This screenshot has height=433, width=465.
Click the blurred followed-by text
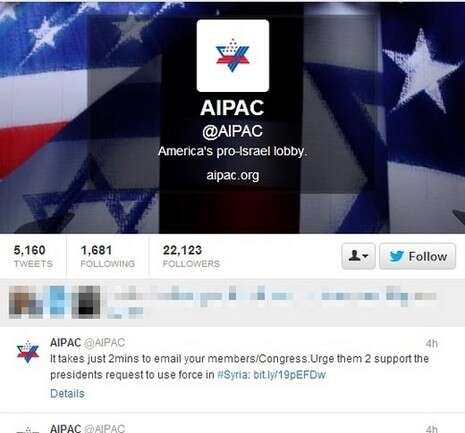coord(272,302)
